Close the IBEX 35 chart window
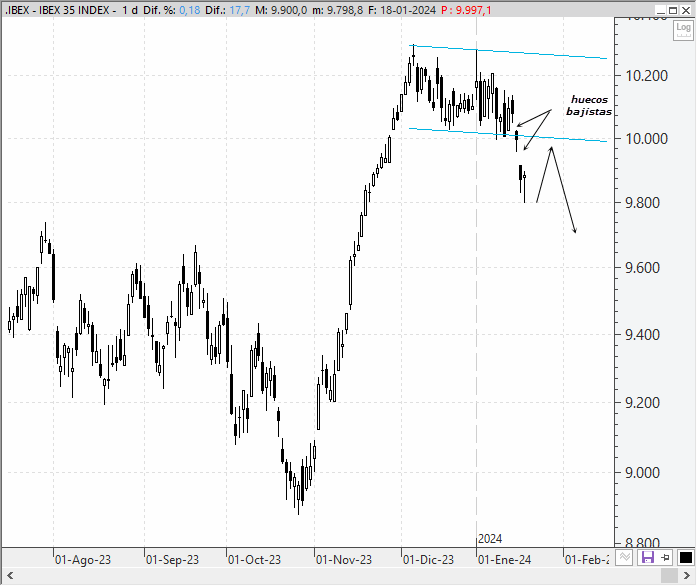Viewport: 697px width, 586px height. pyautogui.click(x=686, y=10)
